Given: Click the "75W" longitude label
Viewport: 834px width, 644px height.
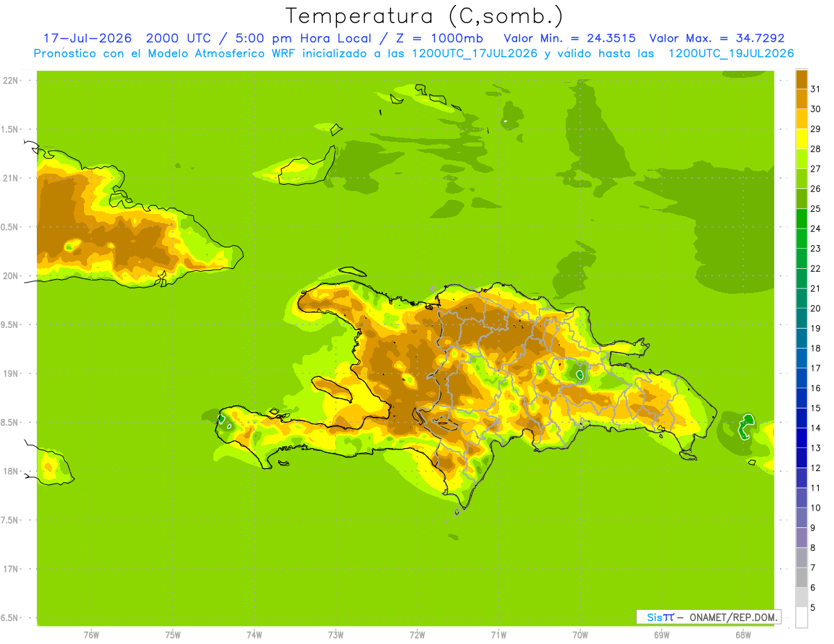Looking at the screenshot, I should (172, 635).
